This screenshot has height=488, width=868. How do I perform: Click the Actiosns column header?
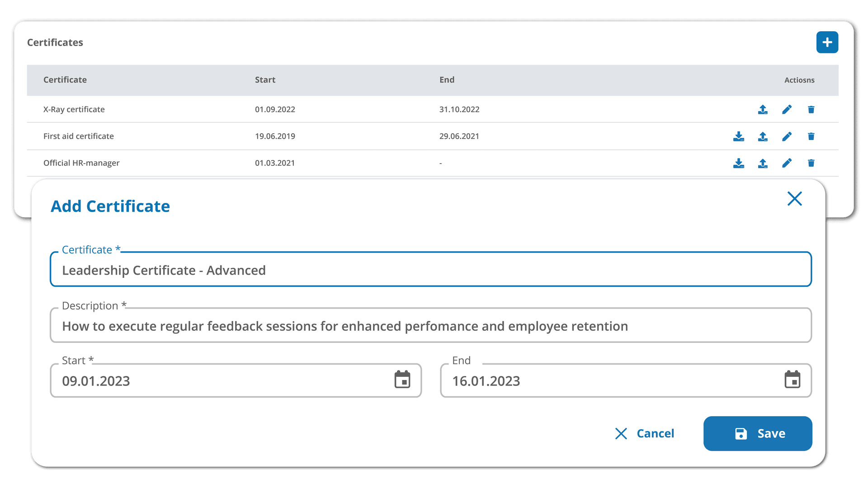coord(799,80)
